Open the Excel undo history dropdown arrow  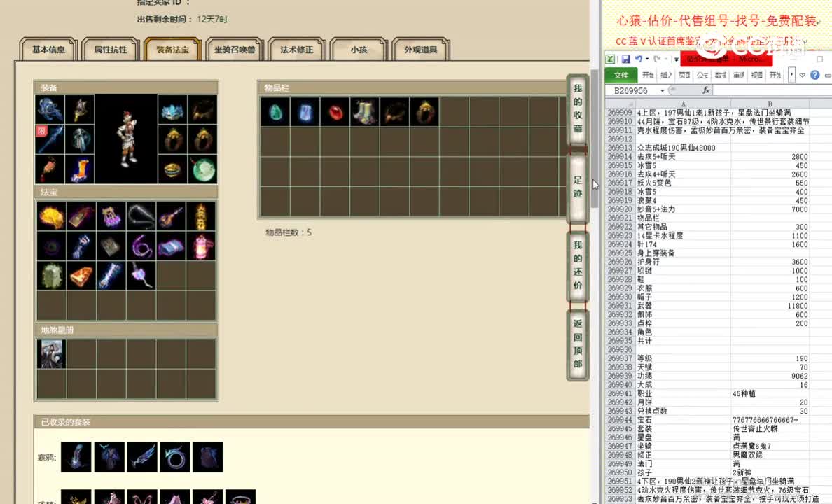647,59
